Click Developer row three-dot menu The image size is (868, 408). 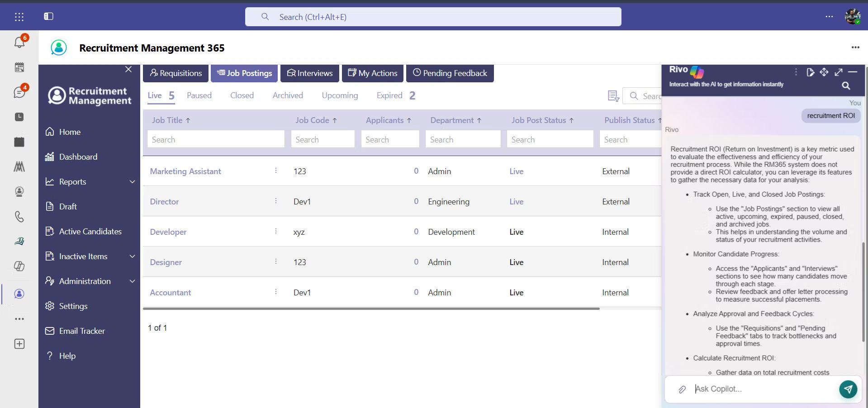[276, 231]
